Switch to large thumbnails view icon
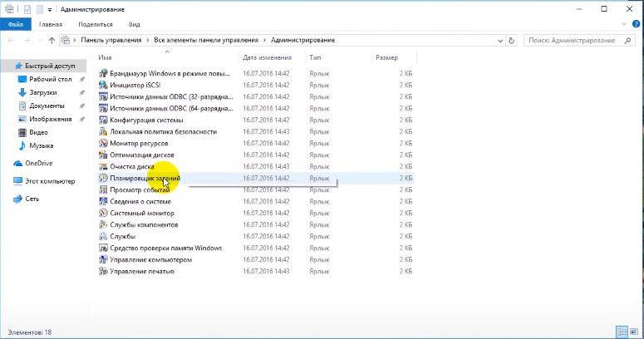This screenshot has width=644, height=339. [x=634, y=332]
